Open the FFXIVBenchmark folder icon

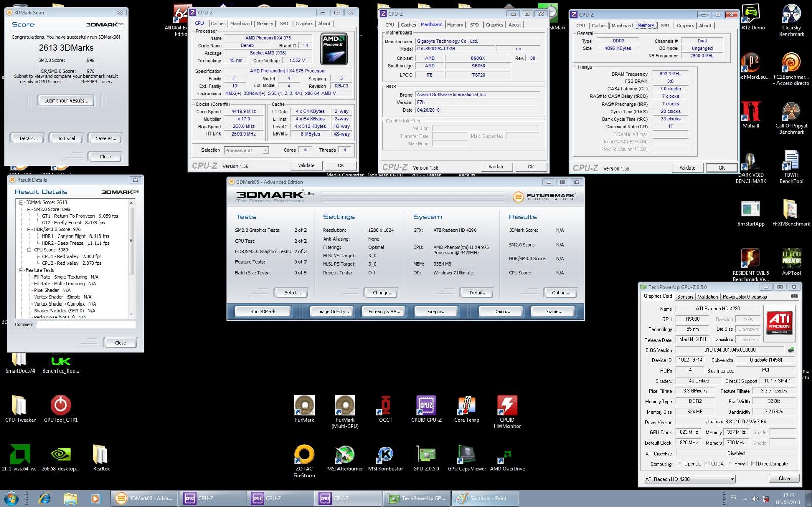pos(791,213)
